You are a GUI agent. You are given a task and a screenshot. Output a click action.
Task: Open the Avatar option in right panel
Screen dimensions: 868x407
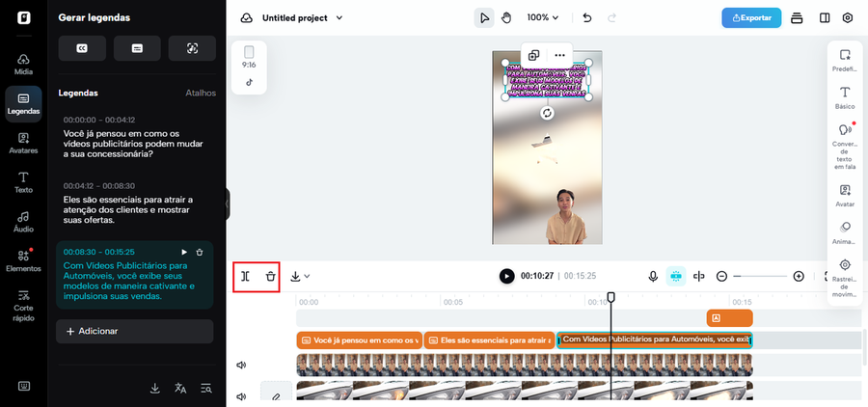pyautogui.click(x=845, y=196)
